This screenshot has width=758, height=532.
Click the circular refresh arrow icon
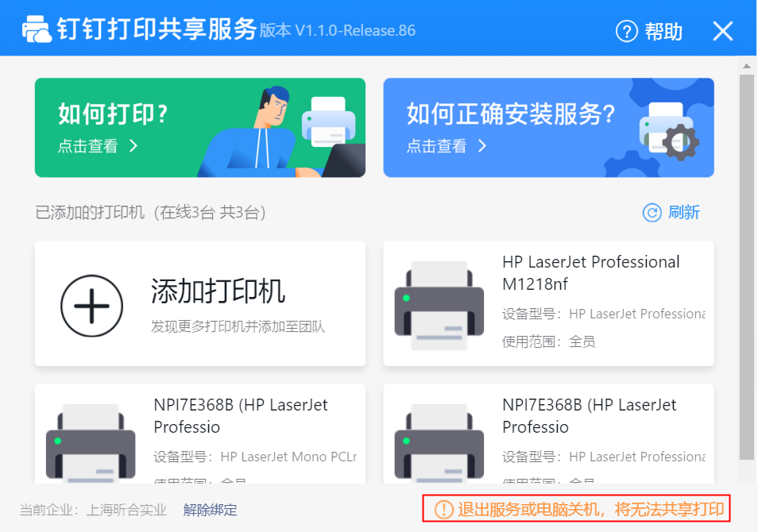pyautogui.click(x=652, y=213)
